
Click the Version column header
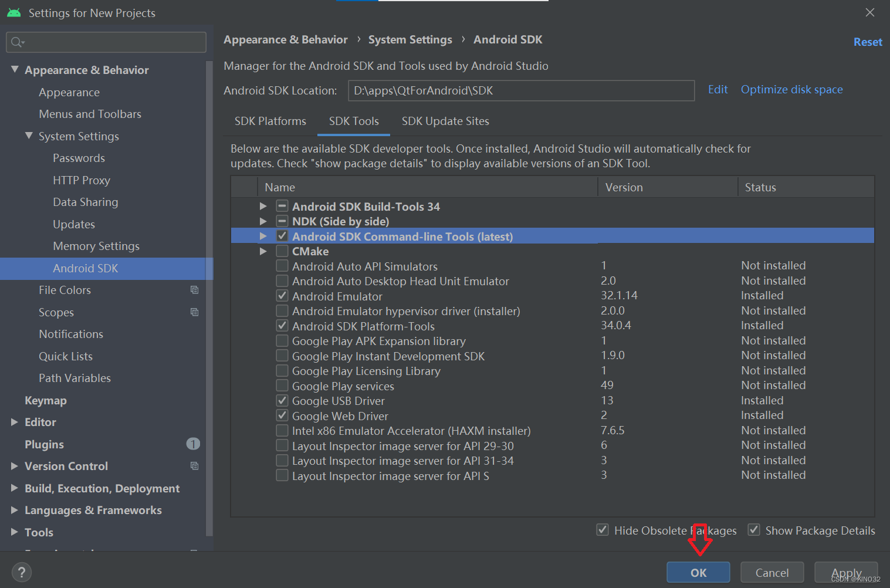668,187
